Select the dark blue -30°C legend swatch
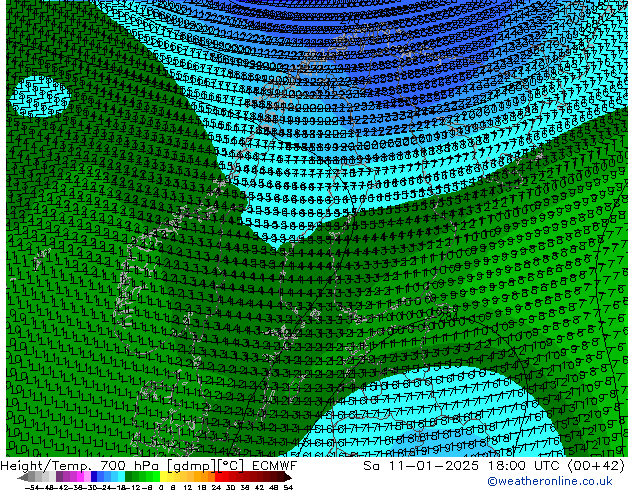 [94, 476]
